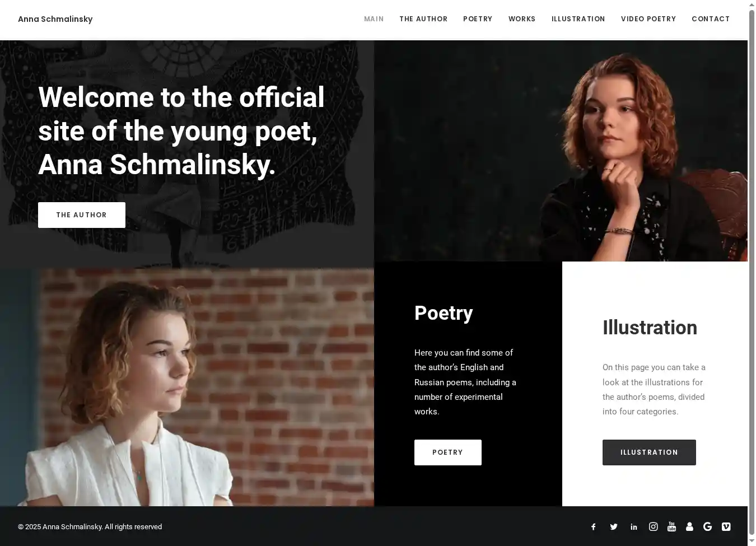The width and height of the screenshot is (756, 546).
Task: Click the Anna Schmalinsky site logo text
Action: [x=55, y=19]
